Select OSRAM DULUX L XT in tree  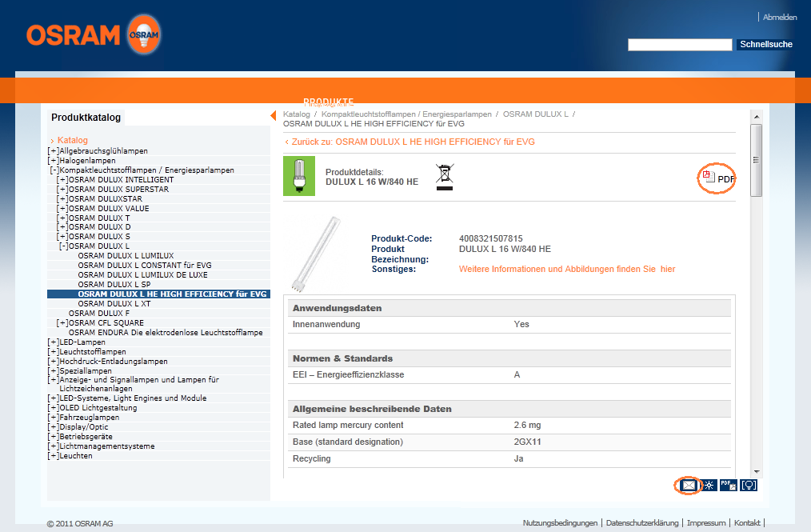click(114, 304)
